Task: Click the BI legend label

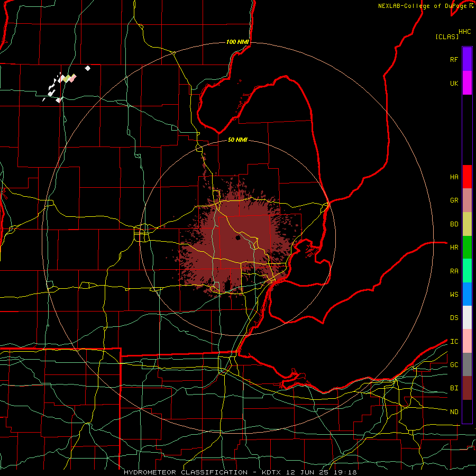Action: click(454, 388)
